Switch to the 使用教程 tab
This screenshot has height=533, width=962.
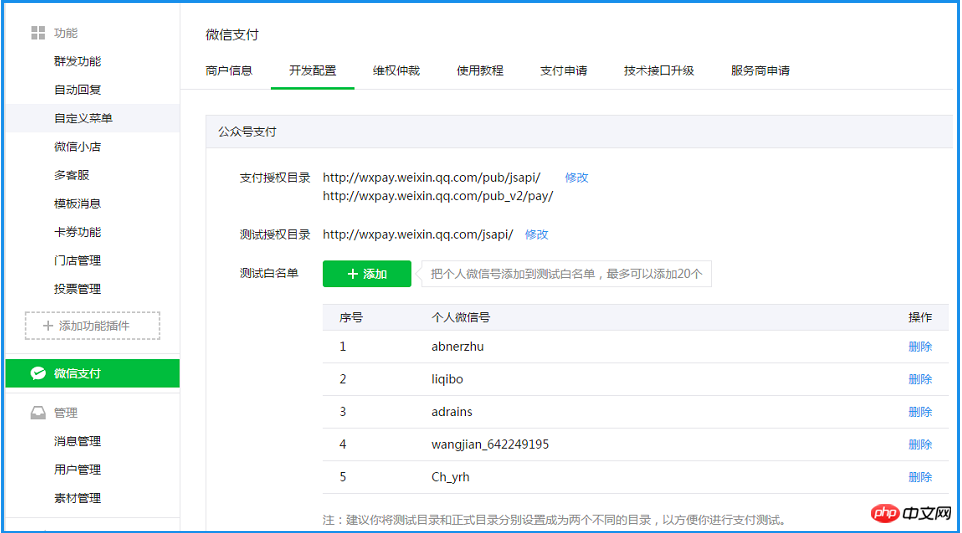pos(480,71)
